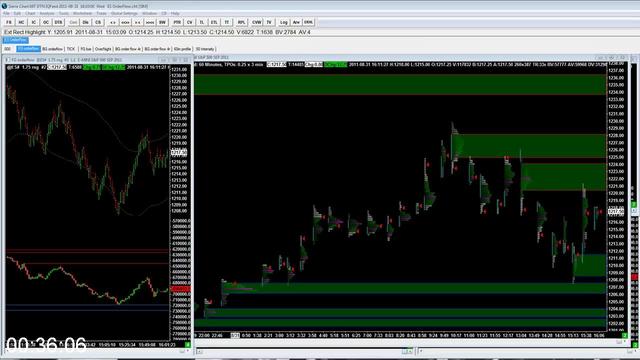Click the 'O:1214.25' open value
This screenshot has width=640, height=360.
pos(141,32)
